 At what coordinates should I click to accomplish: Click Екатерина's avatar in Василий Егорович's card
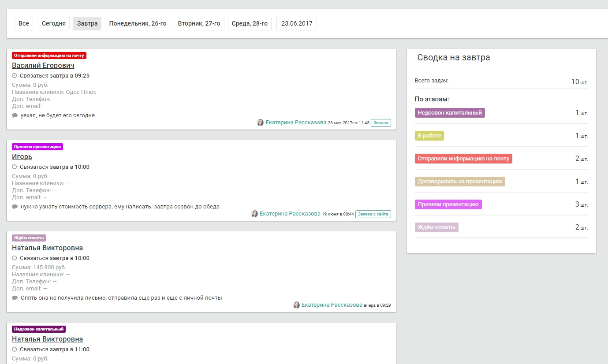(x=260, y=123)
